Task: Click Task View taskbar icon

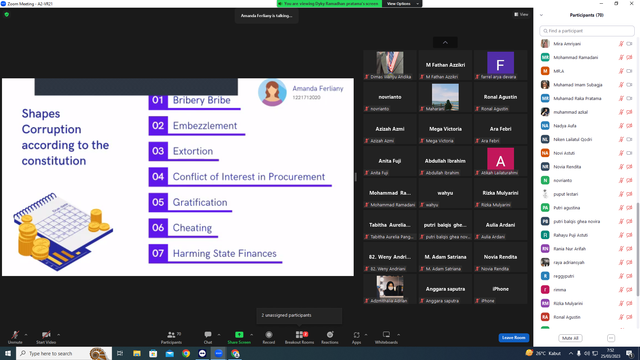Action: click(120, 353)
